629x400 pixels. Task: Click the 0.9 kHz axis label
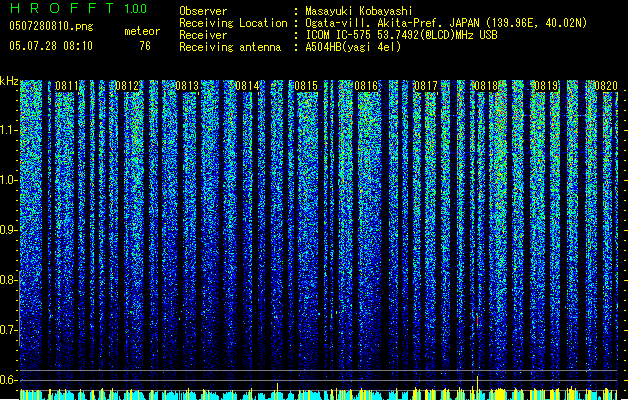click(x=8, y=230)
